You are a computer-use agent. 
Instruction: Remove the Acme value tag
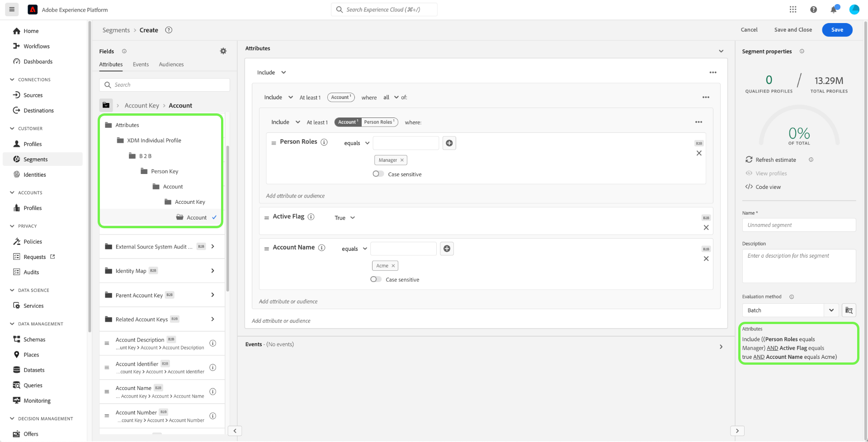coord(393,266)
